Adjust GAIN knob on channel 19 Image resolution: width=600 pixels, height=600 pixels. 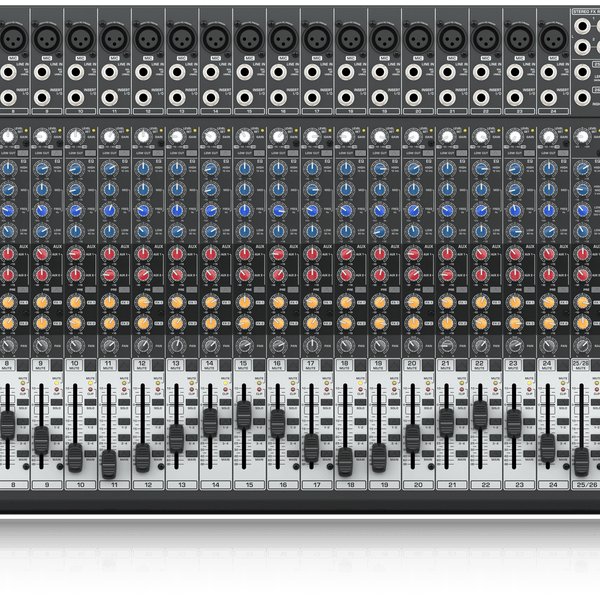click(x=380, y=136)
